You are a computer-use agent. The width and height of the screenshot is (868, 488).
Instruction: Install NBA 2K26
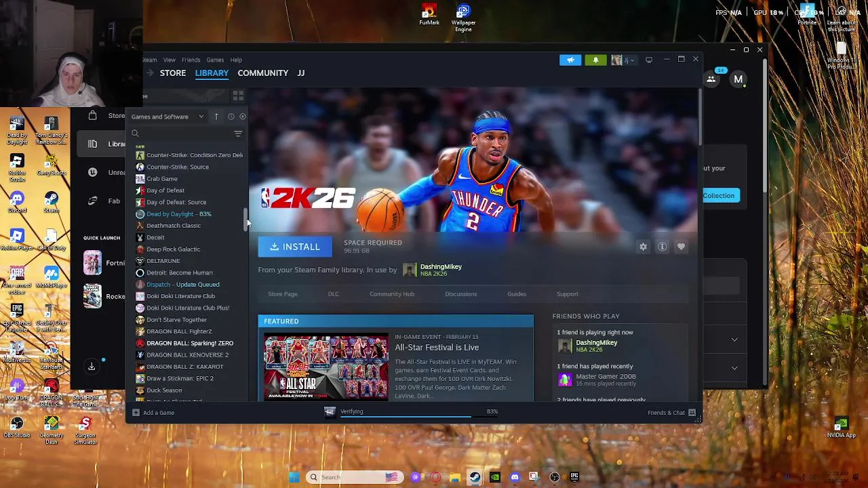tap(295, 247)
